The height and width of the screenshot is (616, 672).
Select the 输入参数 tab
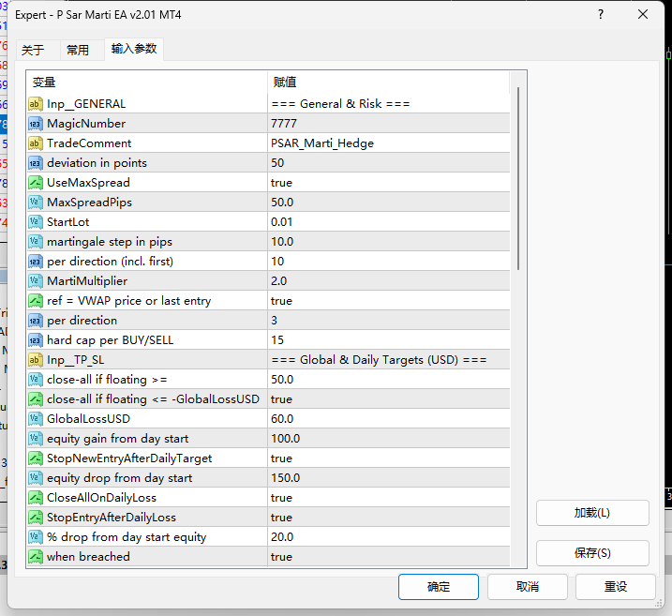[134, 49]
